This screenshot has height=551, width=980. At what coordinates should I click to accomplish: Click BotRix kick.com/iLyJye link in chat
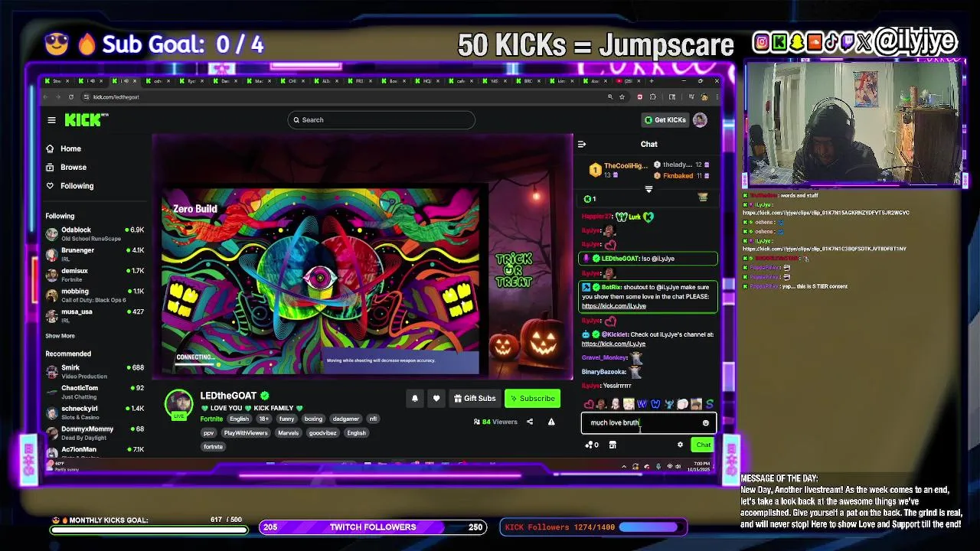[613, 306]
